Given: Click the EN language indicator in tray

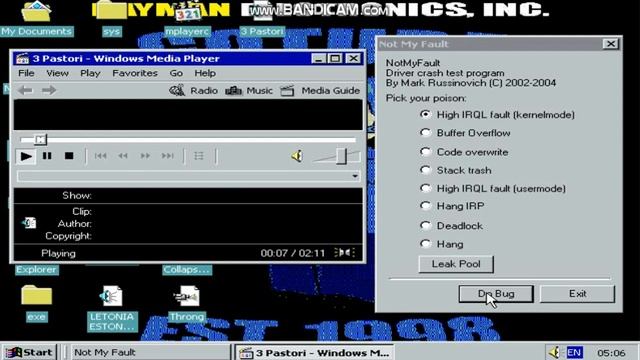Looking at the screenshot, I should (x=574, y=352).
